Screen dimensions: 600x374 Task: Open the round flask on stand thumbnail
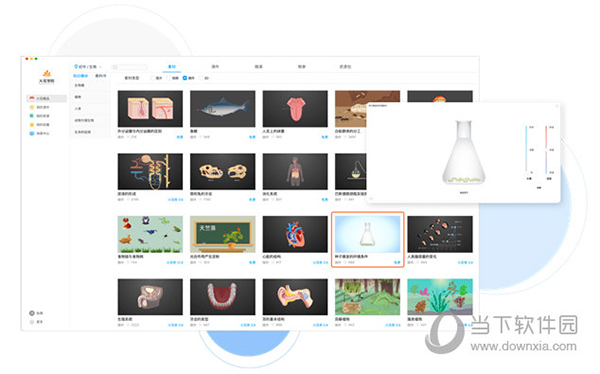350,171
